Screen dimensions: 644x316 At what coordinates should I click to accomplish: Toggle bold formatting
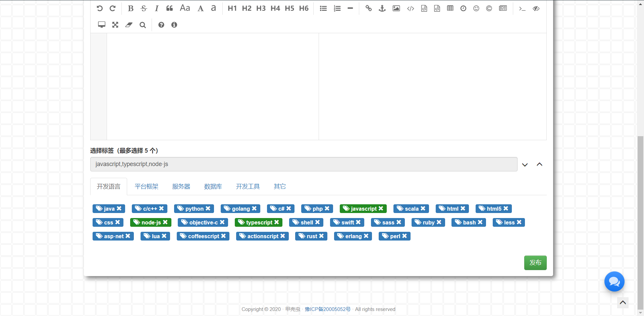(x=131, y=8)
